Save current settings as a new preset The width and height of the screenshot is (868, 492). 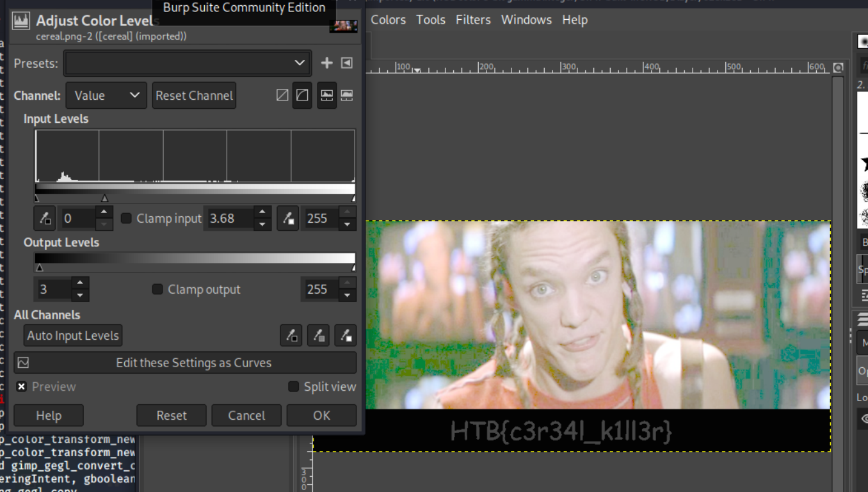tap(326, 63)
